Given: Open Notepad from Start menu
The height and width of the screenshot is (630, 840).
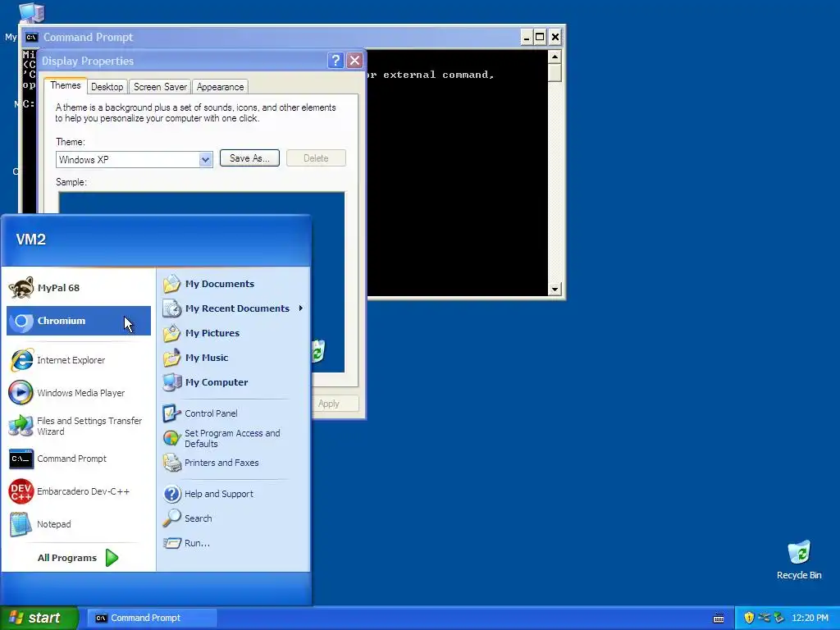Looking at the screenshot, I should (78, 524).
